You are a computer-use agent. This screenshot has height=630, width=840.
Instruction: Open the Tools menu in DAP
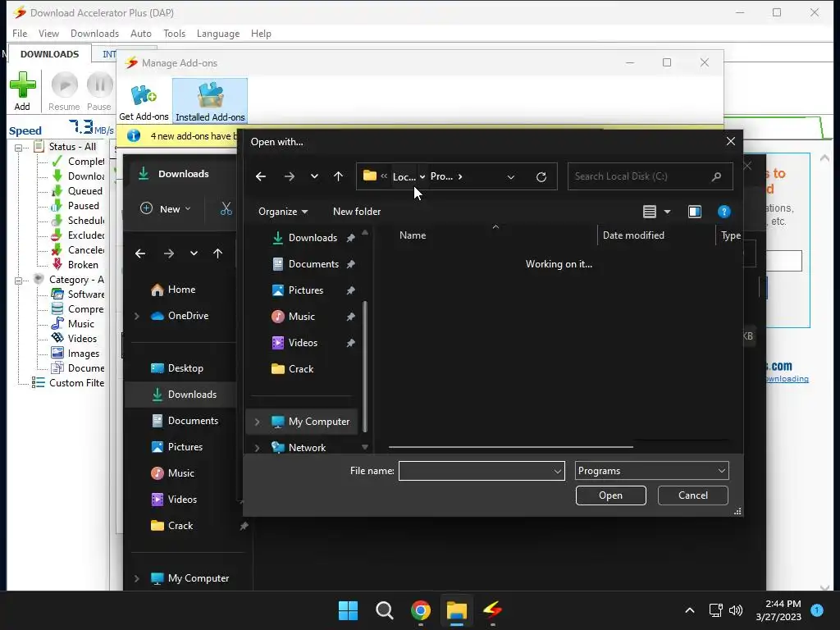[x=174, y=33]
